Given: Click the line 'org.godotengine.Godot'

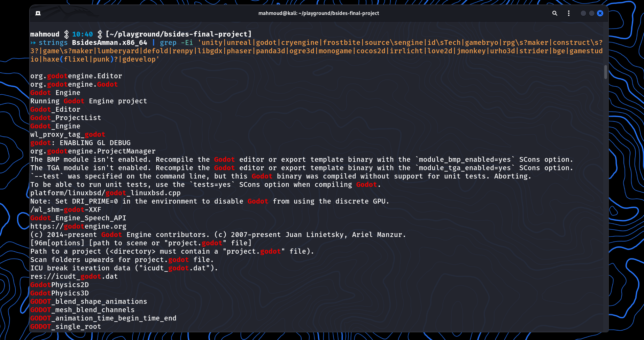Looking at the screenshot, I should click(74, 84).
